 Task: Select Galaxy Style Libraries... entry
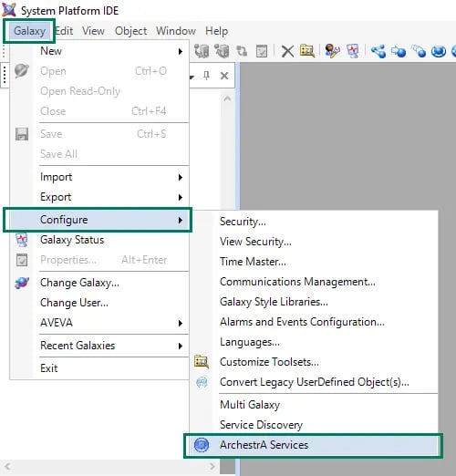pos(274,302)
